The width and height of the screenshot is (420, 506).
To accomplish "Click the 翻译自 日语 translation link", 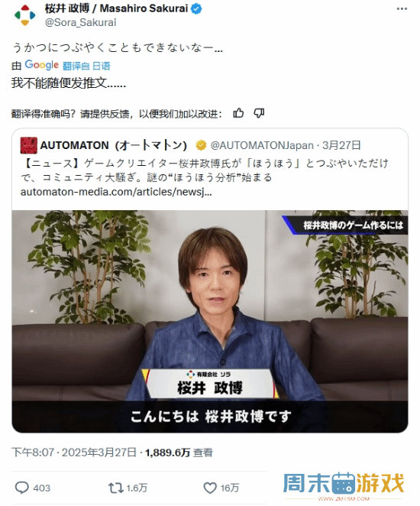I will pos(86,66).
